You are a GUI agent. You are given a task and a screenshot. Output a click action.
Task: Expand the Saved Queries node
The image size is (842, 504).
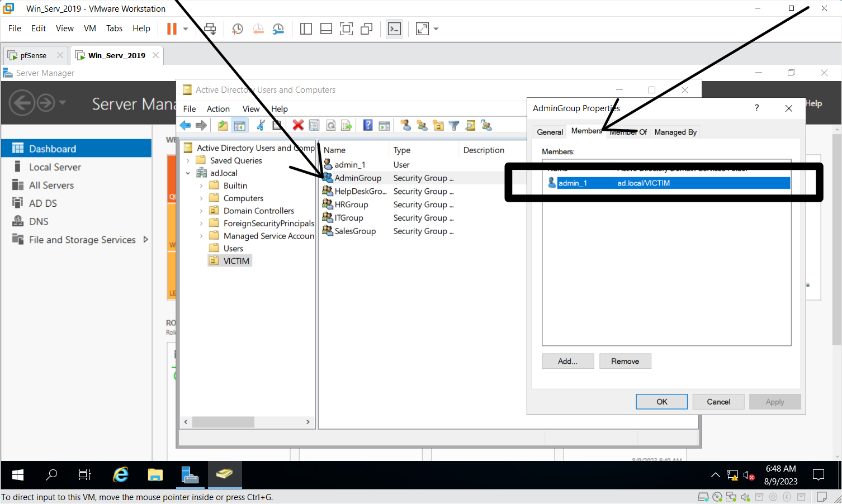click(x=188, y=160)
